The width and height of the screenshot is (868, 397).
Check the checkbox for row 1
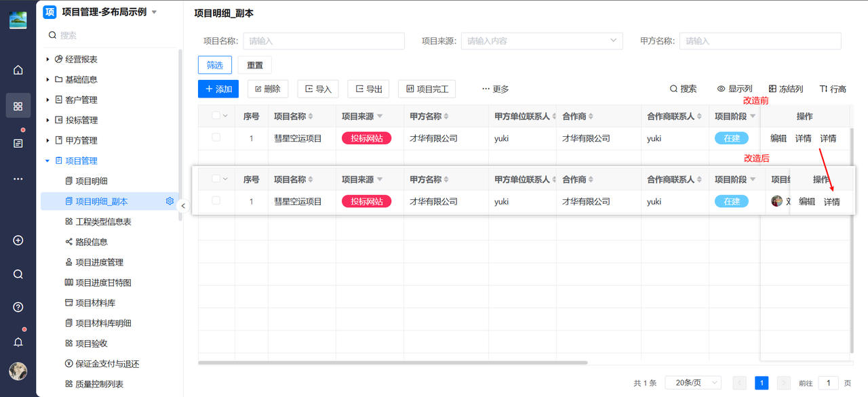(x=216, y=138)
